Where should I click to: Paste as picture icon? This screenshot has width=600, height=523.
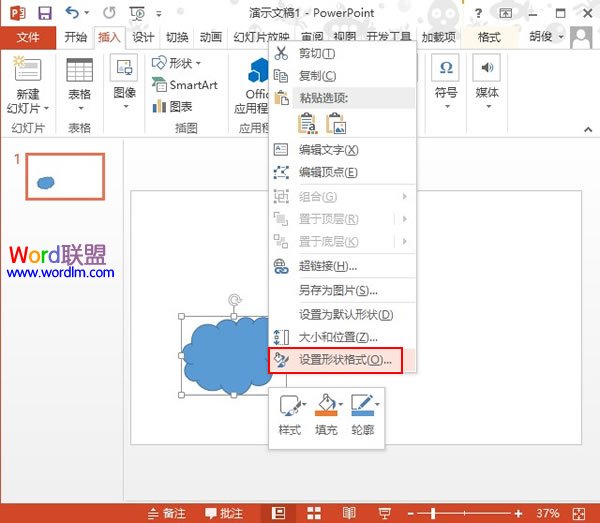[x=336, y=124]
